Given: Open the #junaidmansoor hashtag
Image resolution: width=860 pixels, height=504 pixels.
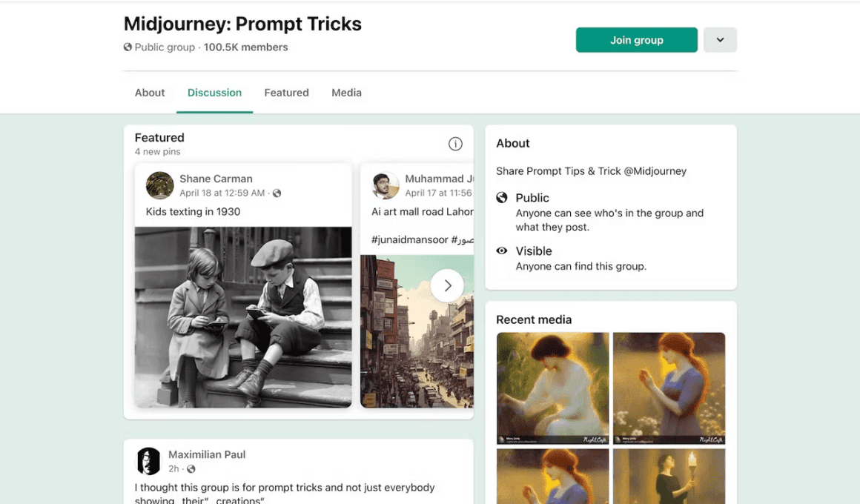Looking at the screenshot, I should pos(410,239).
